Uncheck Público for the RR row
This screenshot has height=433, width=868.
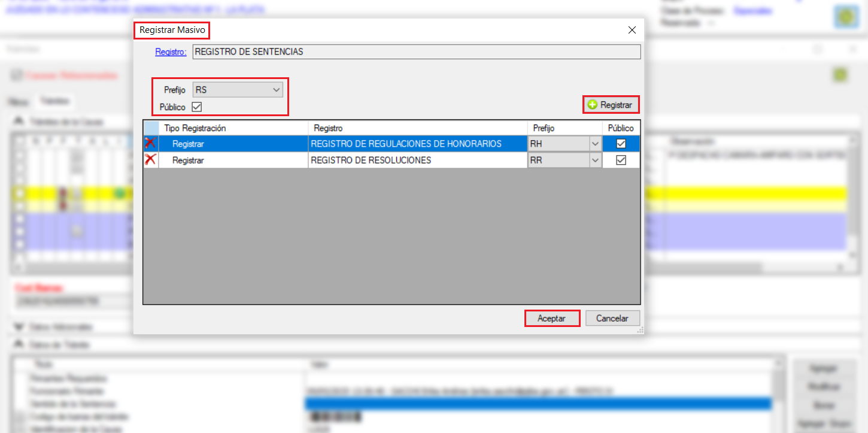[x=621, y=160]
